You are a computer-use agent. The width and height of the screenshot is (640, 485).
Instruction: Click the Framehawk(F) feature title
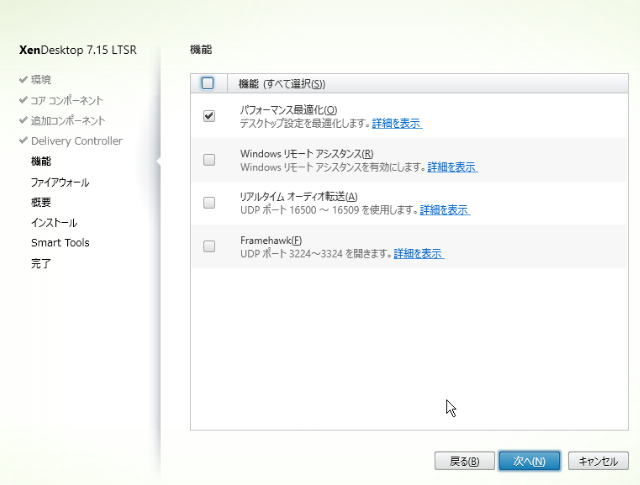[271, 240]
